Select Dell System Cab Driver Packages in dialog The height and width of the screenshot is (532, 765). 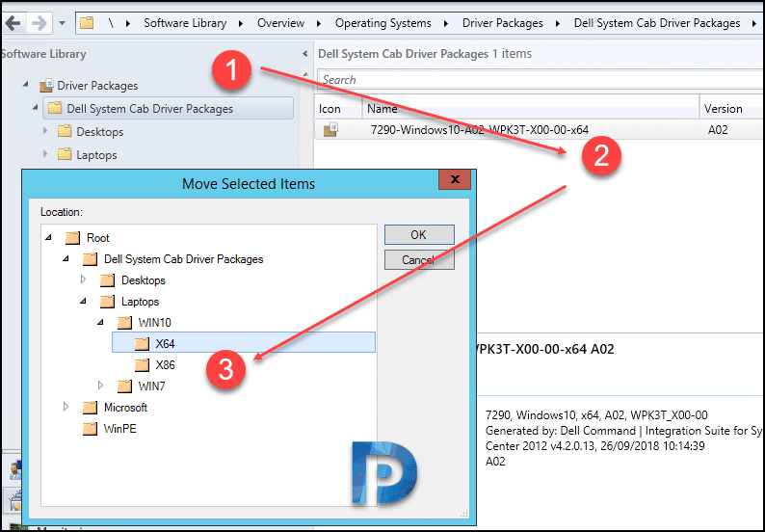pyautogui.click(x=183, y=259)
